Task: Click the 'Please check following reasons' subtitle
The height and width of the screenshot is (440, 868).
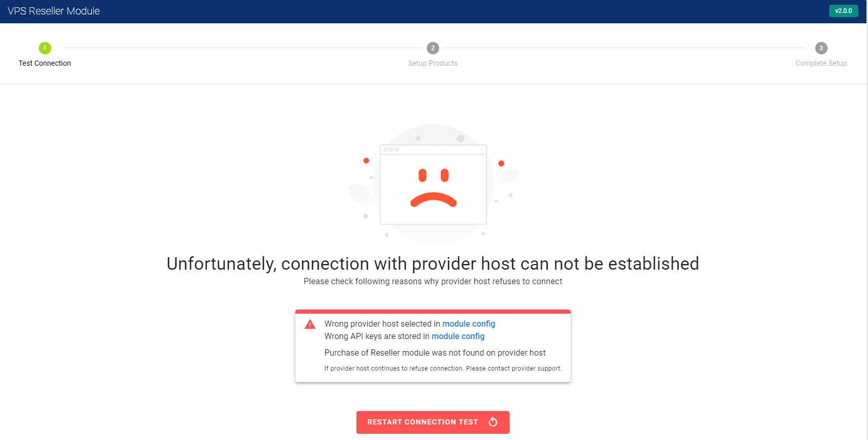Action: pos(433,281)
